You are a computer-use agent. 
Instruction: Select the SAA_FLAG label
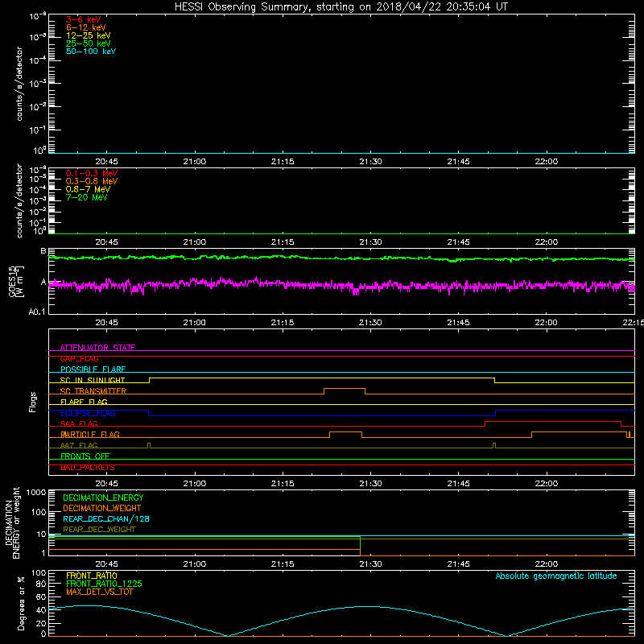point(79,423)
